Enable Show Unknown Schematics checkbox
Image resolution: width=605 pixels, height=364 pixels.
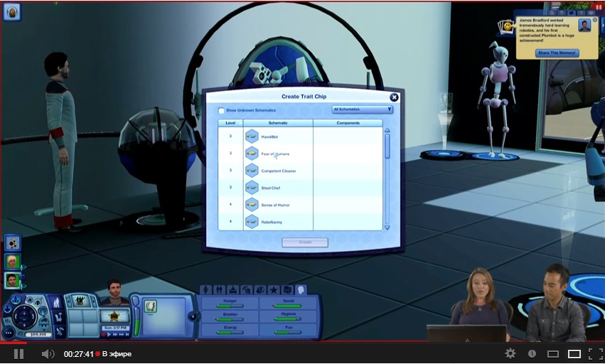221,111
